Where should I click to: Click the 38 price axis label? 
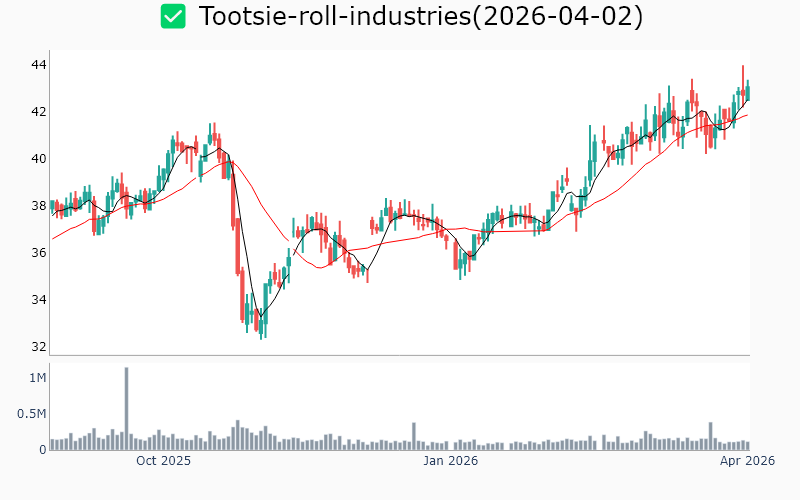pyautogui.click(x=38, y=206)
